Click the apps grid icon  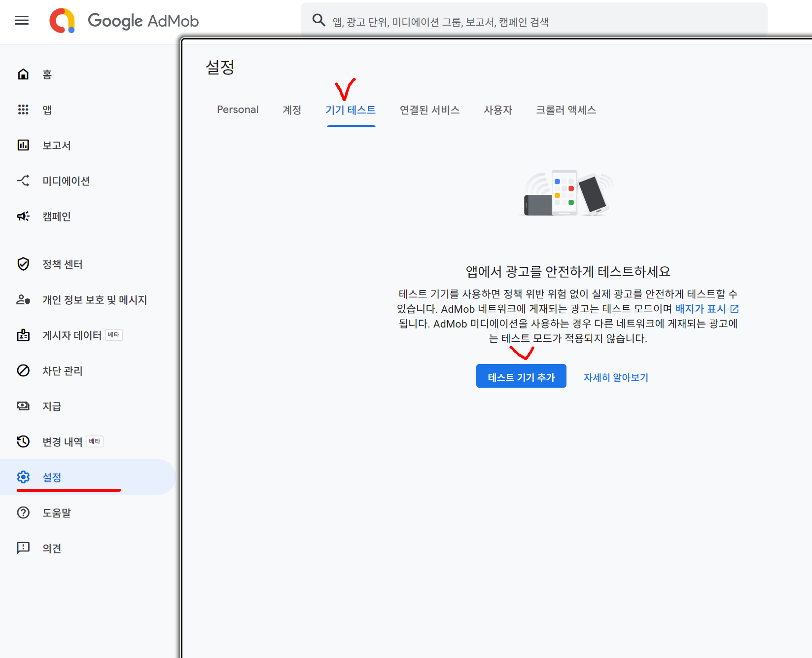click(23, 110)
